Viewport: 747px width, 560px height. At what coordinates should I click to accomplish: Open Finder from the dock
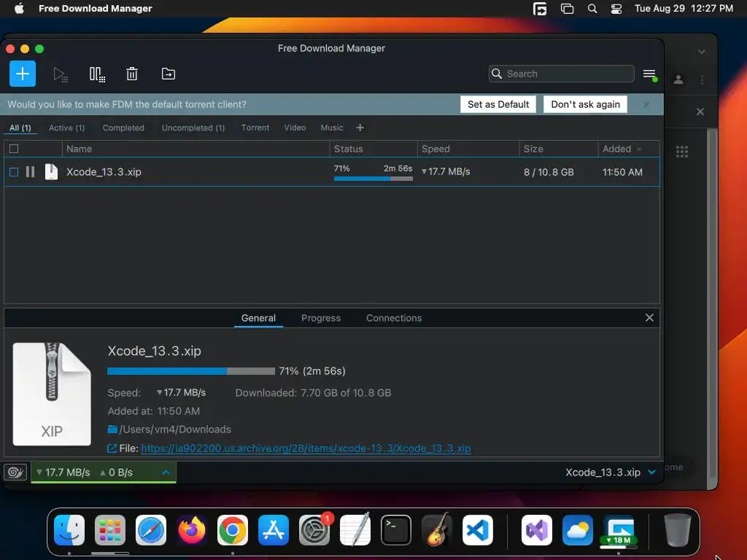pyautogui.click(x=69, y=530)
